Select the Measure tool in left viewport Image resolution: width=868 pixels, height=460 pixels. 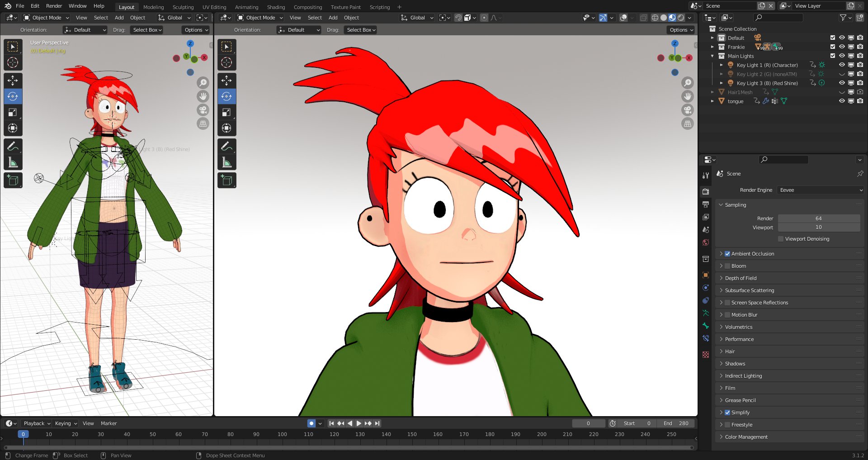pos(13,162)
